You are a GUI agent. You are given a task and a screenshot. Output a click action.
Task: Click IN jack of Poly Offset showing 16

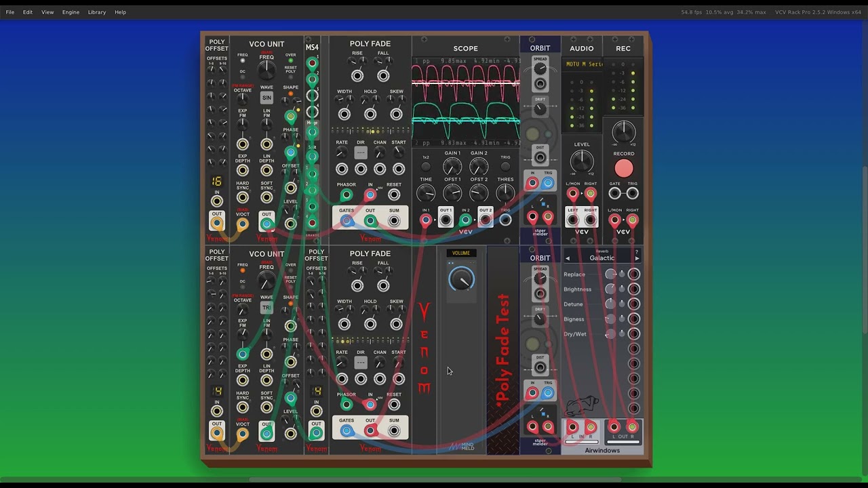click(216, 201)
